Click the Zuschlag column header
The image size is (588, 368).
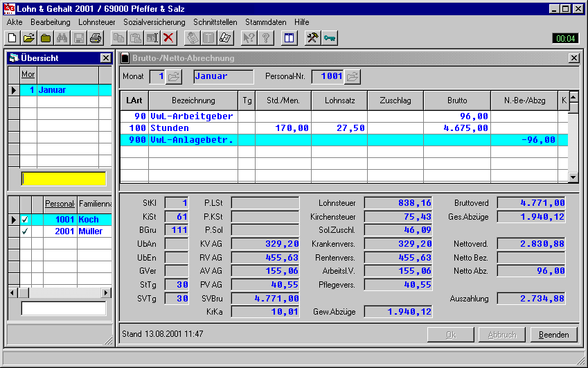(x=395, y=100)
